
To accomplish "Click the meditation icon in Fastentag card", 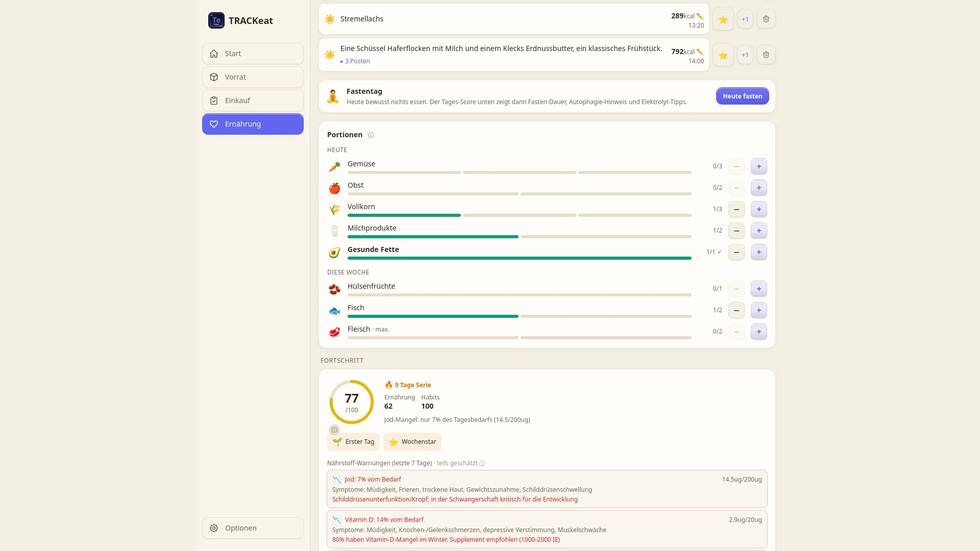I will [x=333, y=96].
